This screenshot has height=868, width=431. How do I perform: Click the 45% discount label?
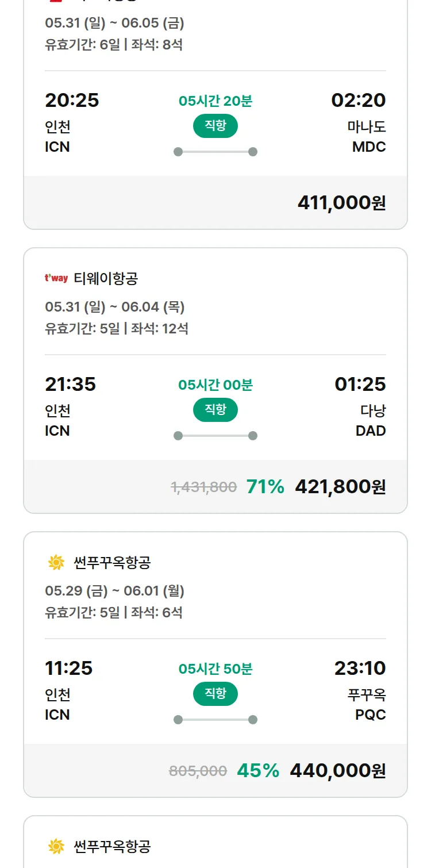pyautogui.click(x=257, y=770)
